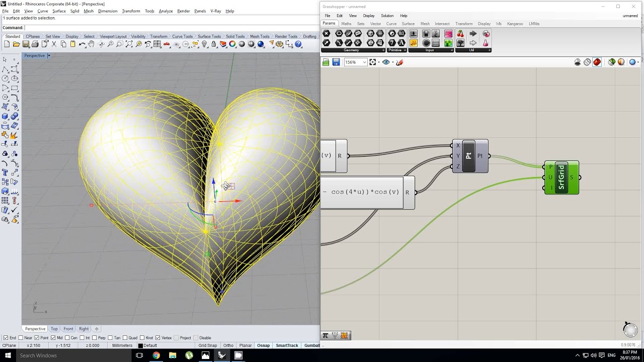This screenshot has width=644, height=362.
Task: Open the Grasshopper sketch pen tool
Action: (x=399, y=62)
